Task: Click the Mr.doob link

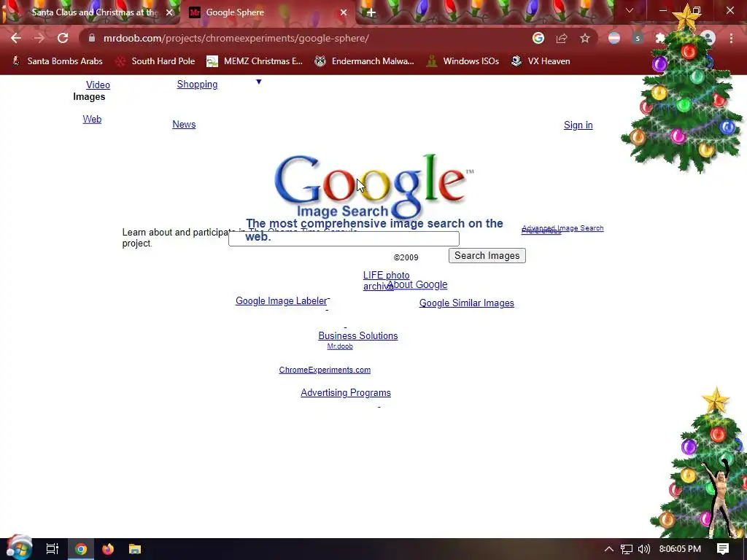Action: coord(340,346)
